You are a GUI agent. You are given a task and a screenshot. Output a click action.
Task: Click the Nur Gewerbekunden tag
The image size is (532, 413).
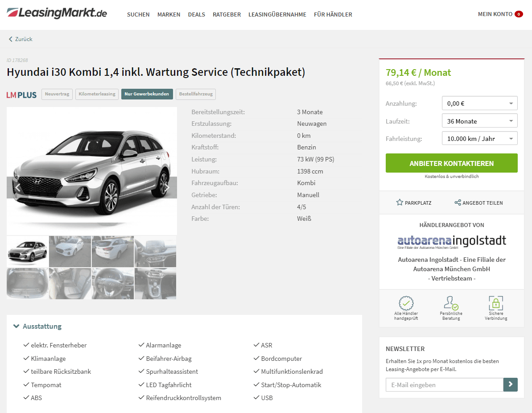[147, 94]
